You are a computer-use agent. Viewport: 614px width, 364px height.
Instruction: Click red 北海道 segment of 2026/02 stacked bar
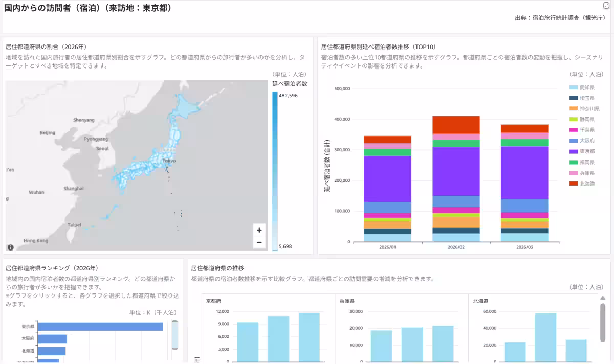[456, 125]
